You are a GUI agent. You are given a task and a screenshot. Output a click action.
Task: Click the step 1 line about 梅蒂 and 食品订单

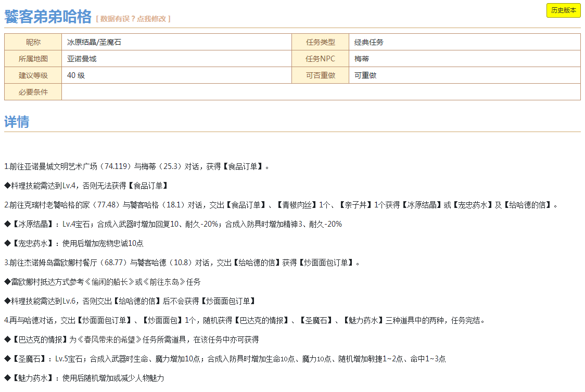click(137, 167)
